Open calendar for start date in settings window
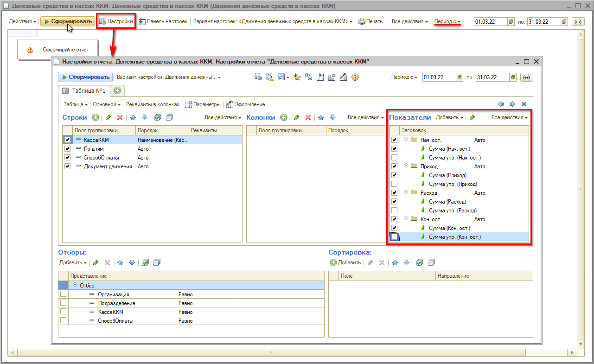Screen dimensions: 594x364 pos(460,77)
